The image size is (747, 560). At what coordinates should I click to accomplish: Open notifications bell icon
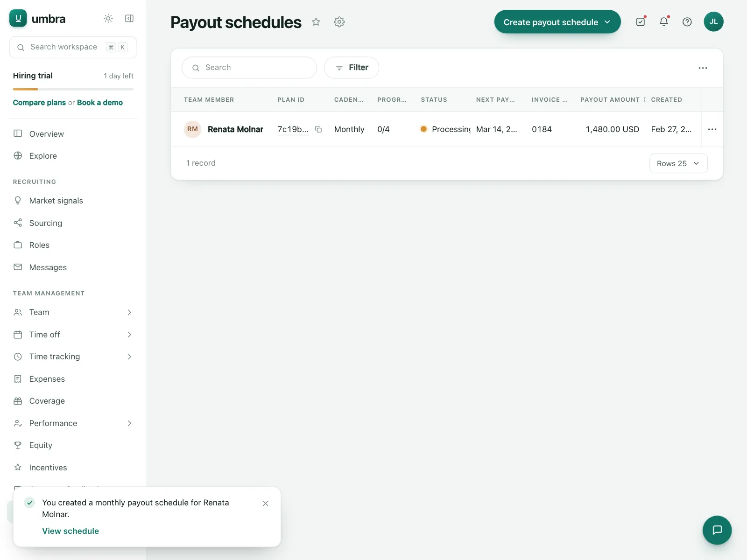click(664, 22)
